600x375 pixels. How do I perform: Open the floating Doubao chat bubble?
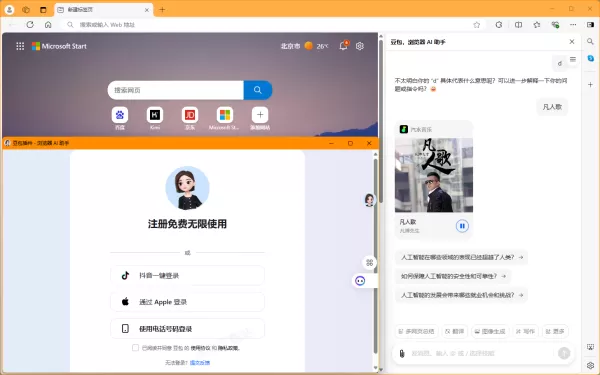tap(360, 281)
